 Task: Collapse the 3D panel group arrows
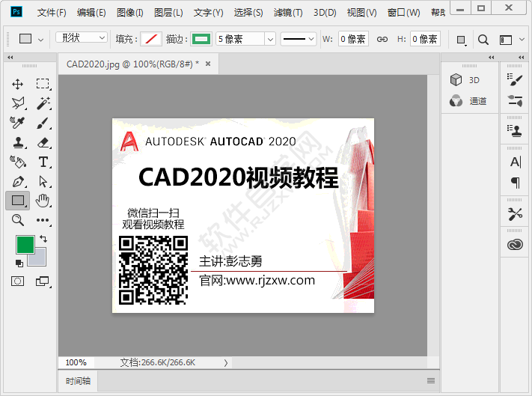492,58
